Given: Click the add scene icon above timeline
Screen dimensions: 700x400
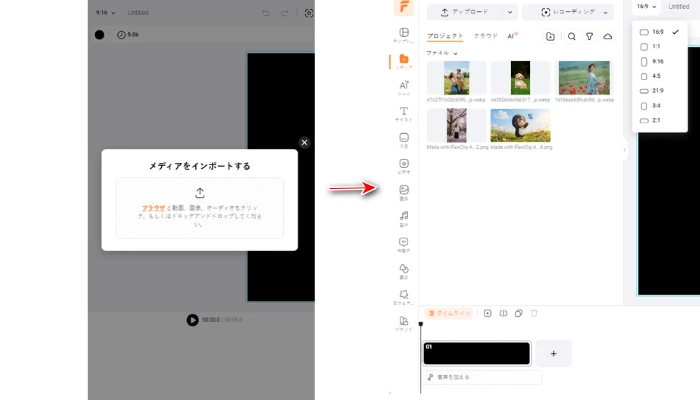Looking at the screenshot, I should [488, 313].
